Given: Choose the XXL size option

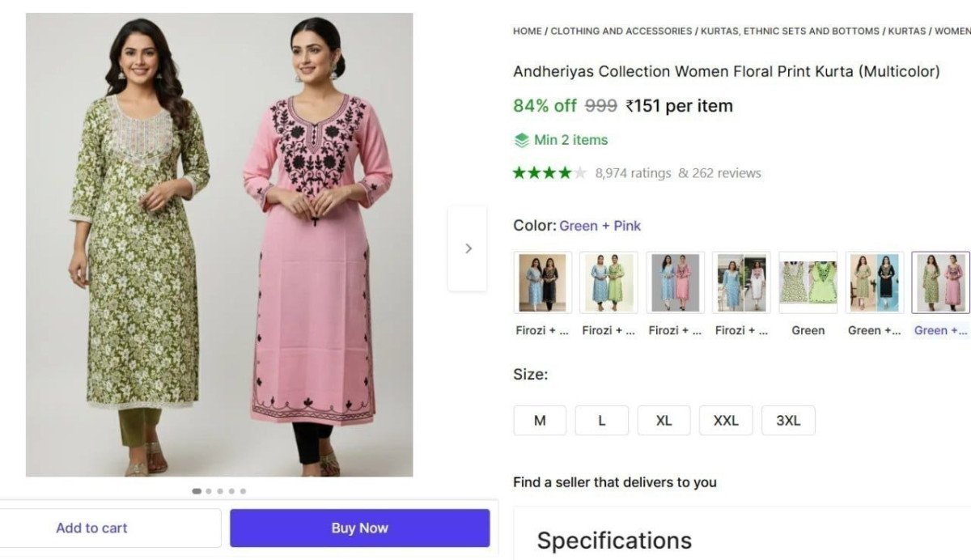Looking at the screenshot, I should [x=726, y=420].
